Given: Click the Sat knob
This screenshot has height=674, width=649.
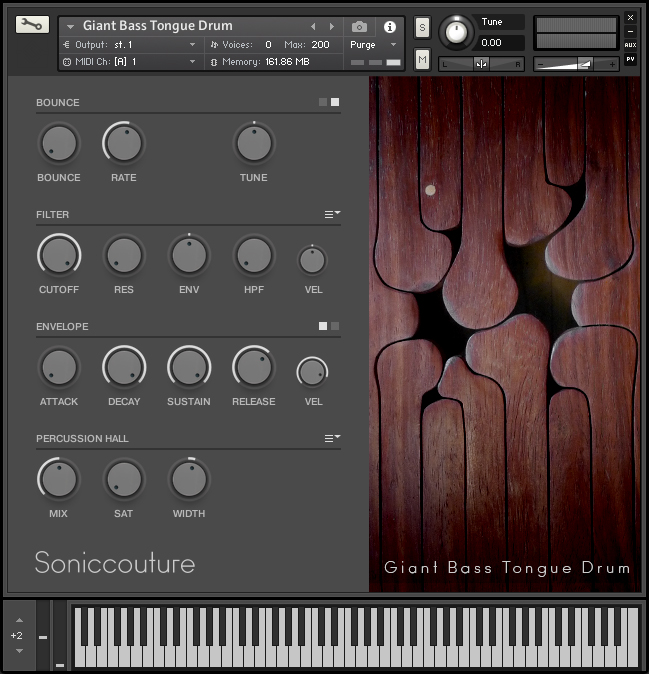Looking at the screenshot, I should click(x=124, y=479).
